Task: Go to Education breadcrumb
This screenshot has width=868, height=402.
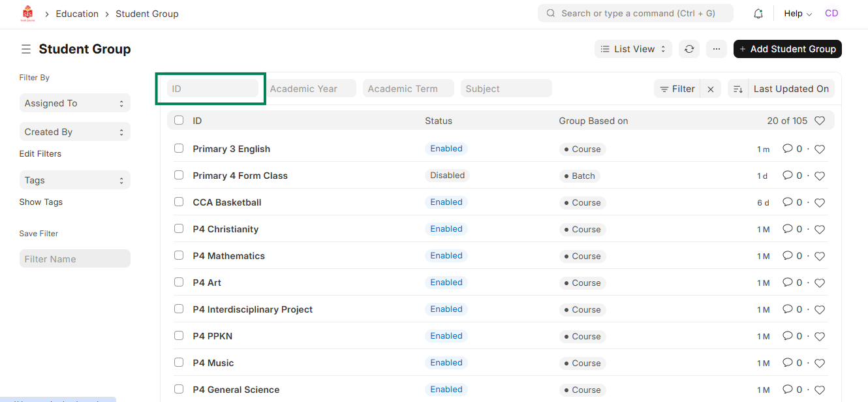Action: pos(77,14)
